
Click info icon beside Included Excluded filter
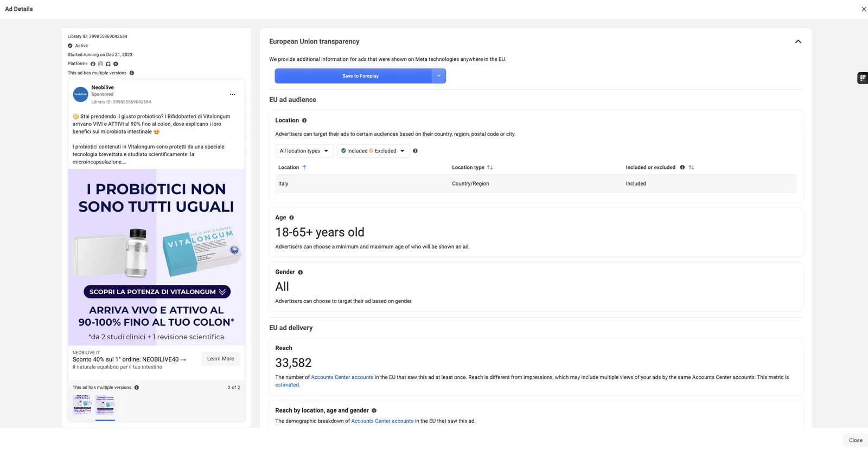pos(415,151)
